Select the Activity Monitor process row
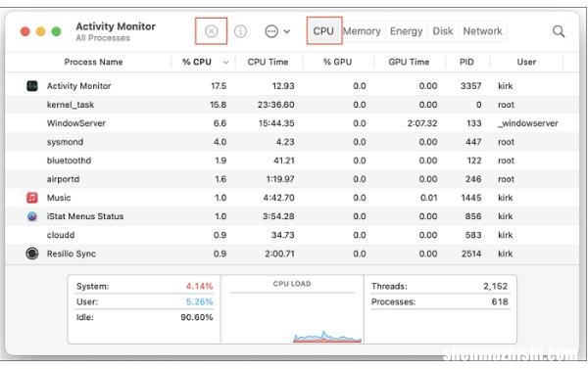Screen dimensions: 588x369 click(x=292, y=86)
